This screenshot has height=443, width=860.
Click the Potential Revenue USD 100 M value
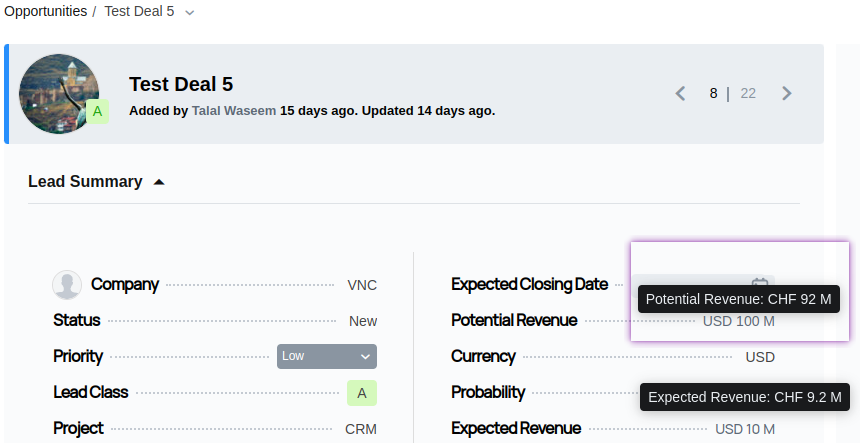click(x=738, y=321)
